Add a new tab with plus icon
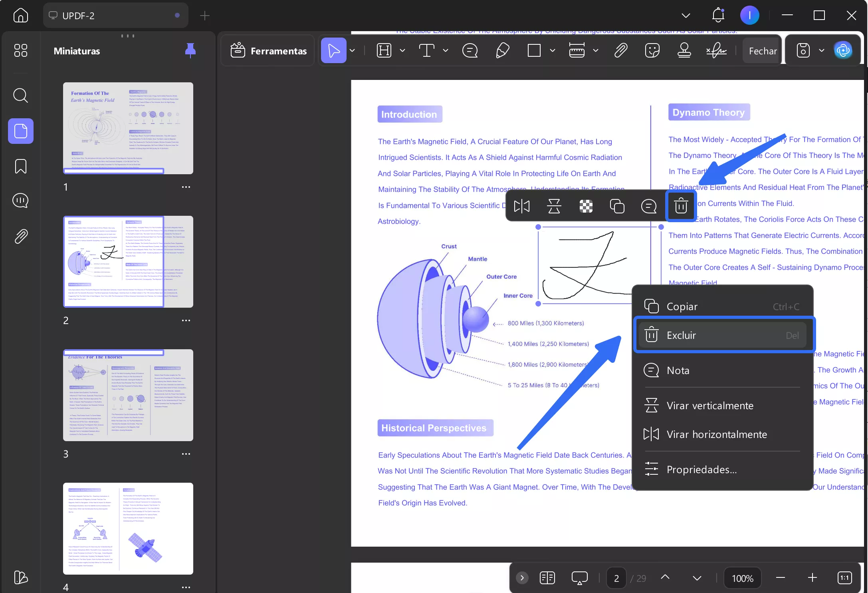The height and width of the screenshot is (593, 868). click(x=205, y=16)
